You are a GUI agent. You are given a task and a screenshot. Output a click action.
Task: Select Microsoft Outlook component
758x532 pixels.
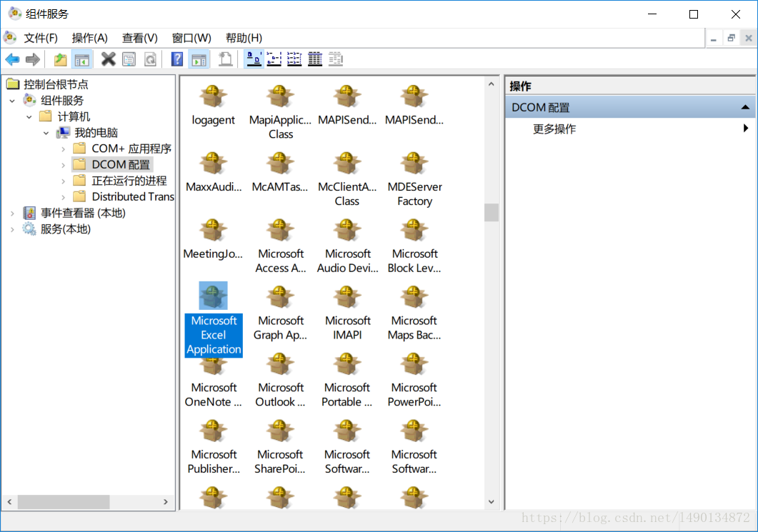[x=280, y=381]
